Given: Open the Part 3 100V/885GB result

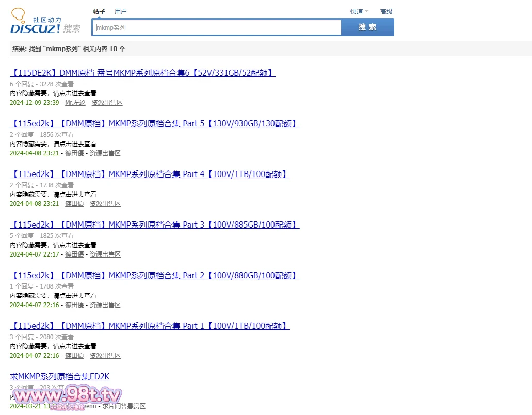Looking at the screenshot, I should tap(154, 225).
